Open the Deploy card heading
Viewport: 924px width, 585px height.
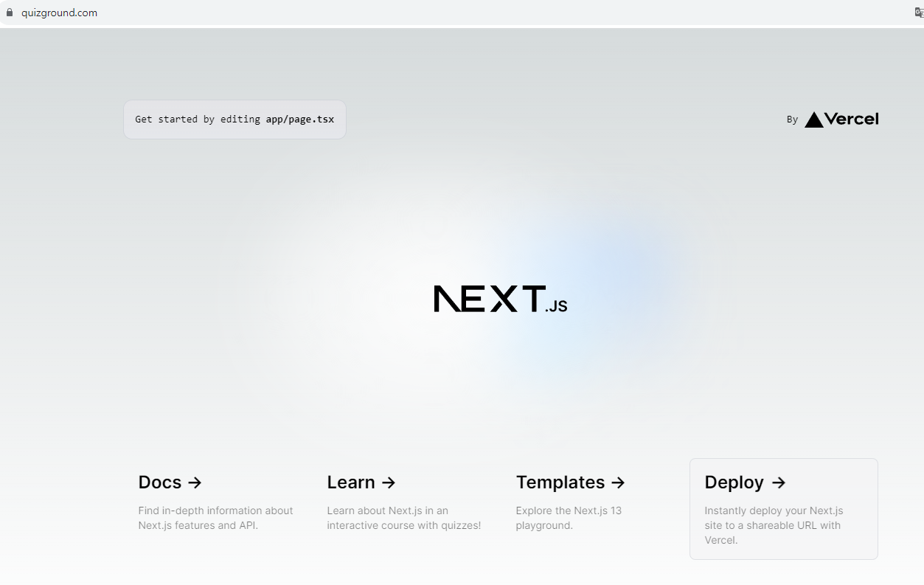(745, 482)
